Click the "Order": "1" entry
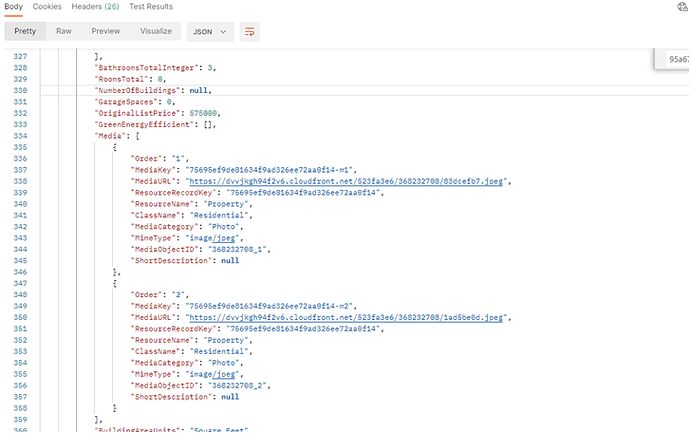 tap(159, 159)
